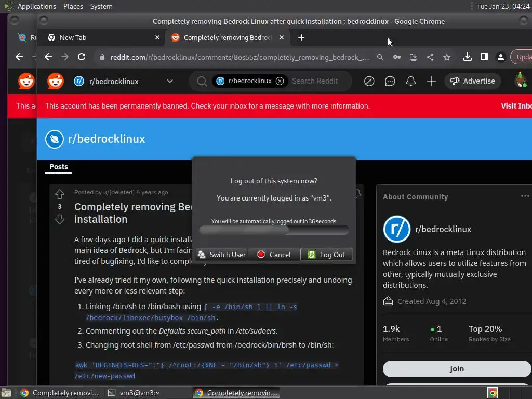Click the Chrome tray icon in bottom panel

(492, 393)
